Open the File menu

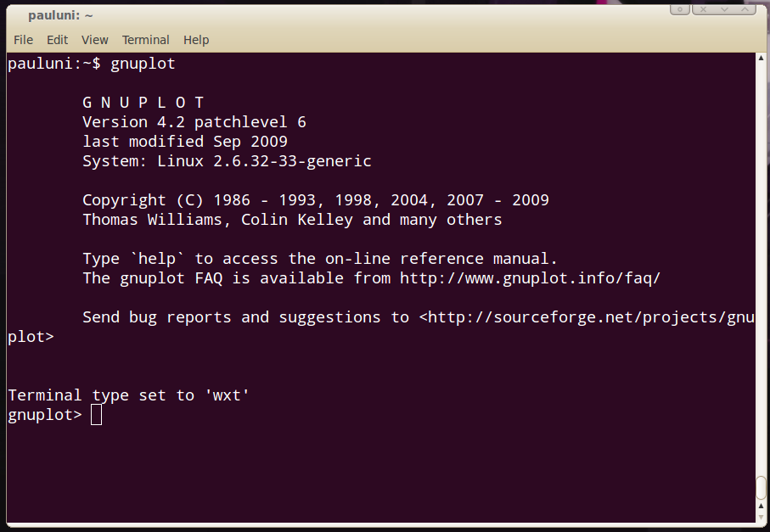(x=23, y=40)
